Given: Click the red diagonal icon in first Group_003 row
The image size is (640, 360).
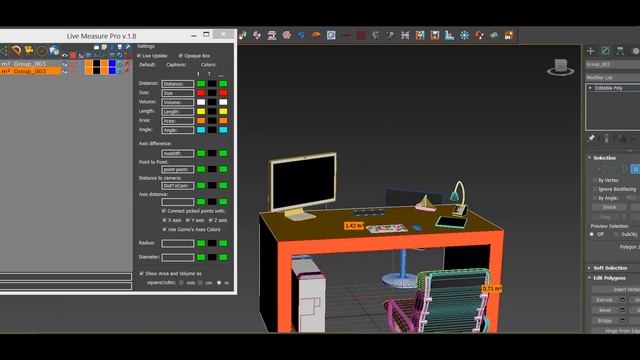Looking at the screenshot, I should point(127,64).
